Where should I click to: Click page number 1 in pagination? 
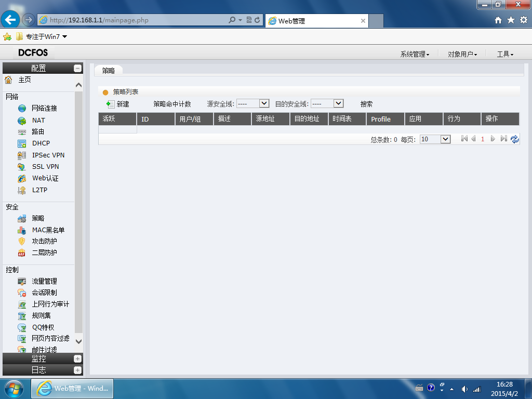pos(483,139)
